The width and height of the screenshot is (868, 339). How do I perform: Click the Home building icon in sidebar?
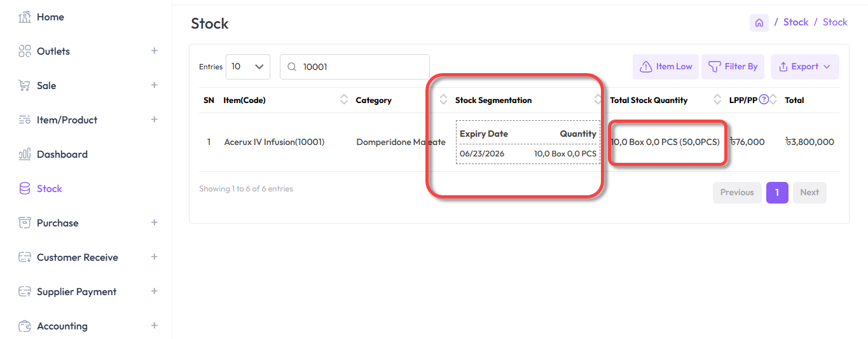point(25,17)
